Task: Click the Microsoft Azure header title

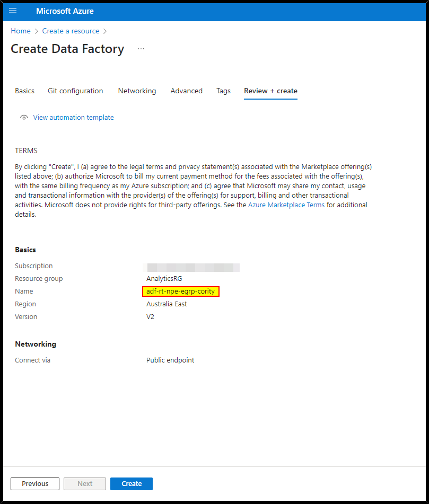Action: [65, 11]
